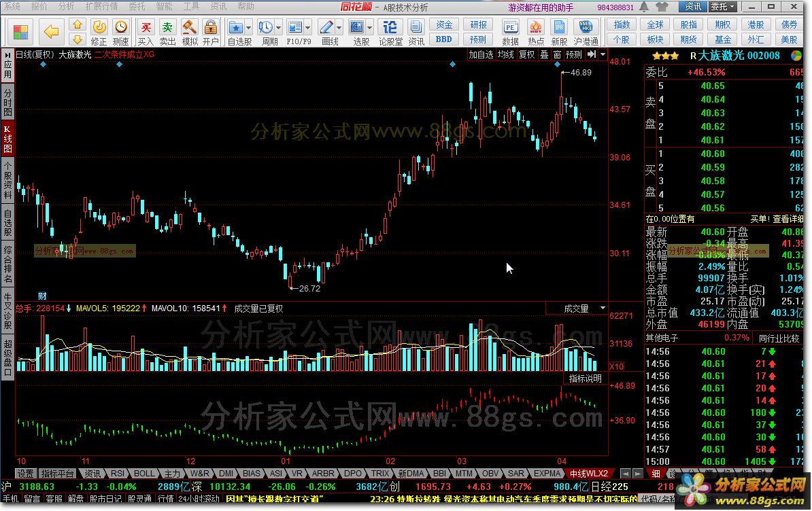Image resolution: width=812 pixels, height=511 pixels.
Task: Toggle 加自选 add to watchlist
Action: pyautogui.click(x=481, y=54)
